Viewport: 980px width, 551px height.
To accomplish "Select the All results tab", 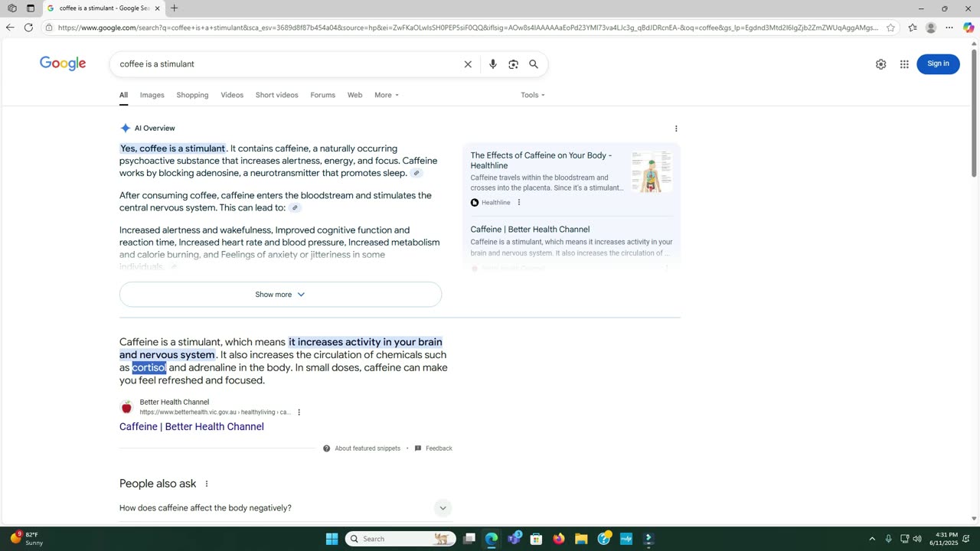I will [x=123, y=95].
